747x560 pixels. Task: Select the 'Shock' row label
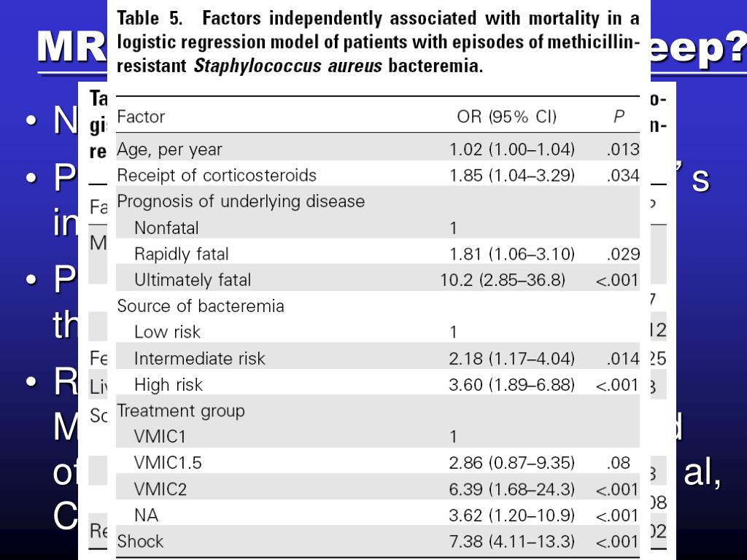[x=140, y=542]
